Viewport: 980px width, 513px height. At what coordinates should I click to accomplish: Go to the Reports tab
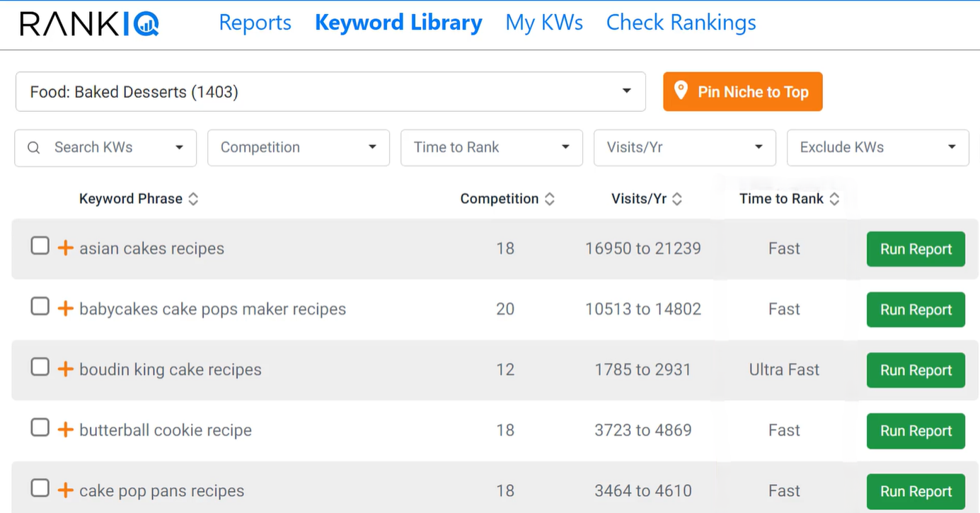(255, 23)
